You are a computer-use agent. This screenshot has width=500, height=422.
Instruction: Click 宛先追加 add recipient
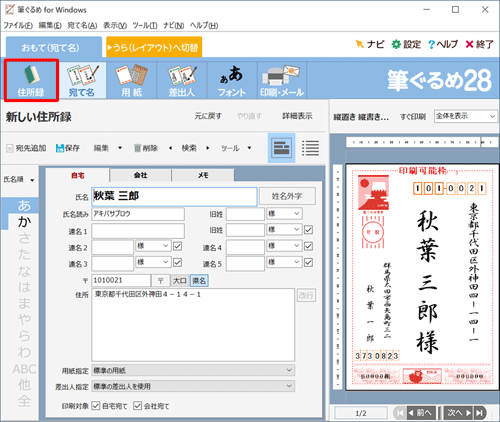pyautogui.click(x=27, y=148)
